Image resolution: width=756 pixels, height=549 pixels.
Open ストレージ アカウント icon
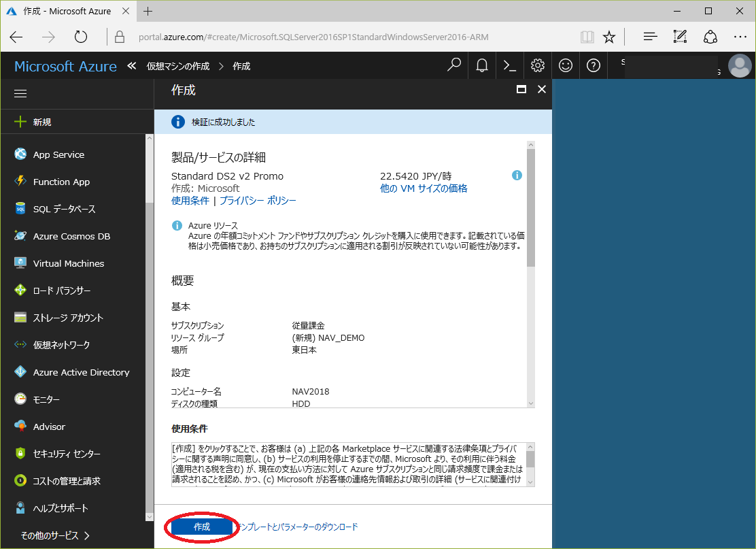[20, 318]
